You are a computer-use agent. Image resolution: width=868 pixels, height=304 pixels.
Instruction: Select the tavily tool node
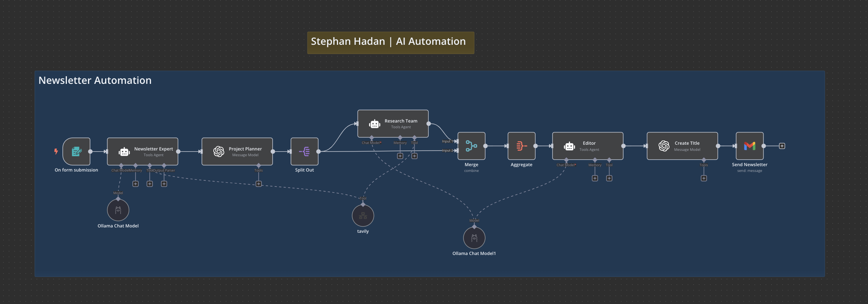click(363, 216)
